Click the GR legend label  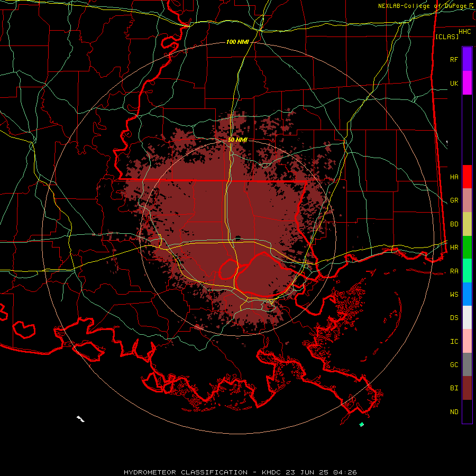[x=454, y=200]
